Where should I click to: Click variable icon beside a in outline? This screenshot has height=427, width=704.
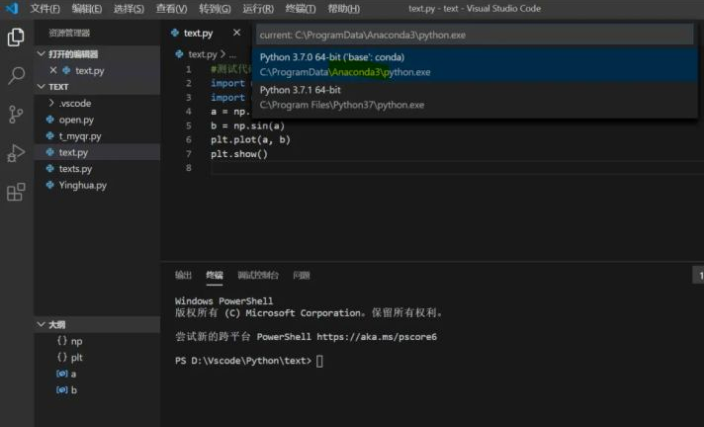pos(62,373)
